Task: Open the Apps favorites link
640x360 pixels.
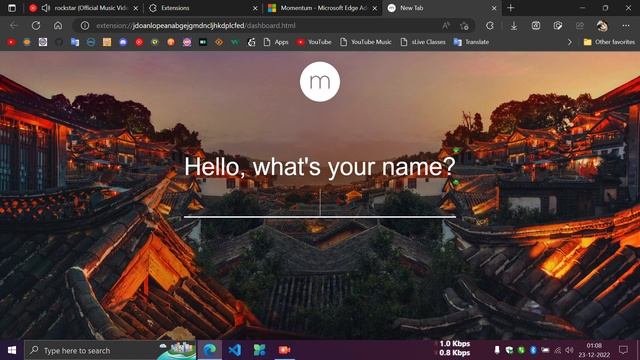Action: tap(276, 42)
